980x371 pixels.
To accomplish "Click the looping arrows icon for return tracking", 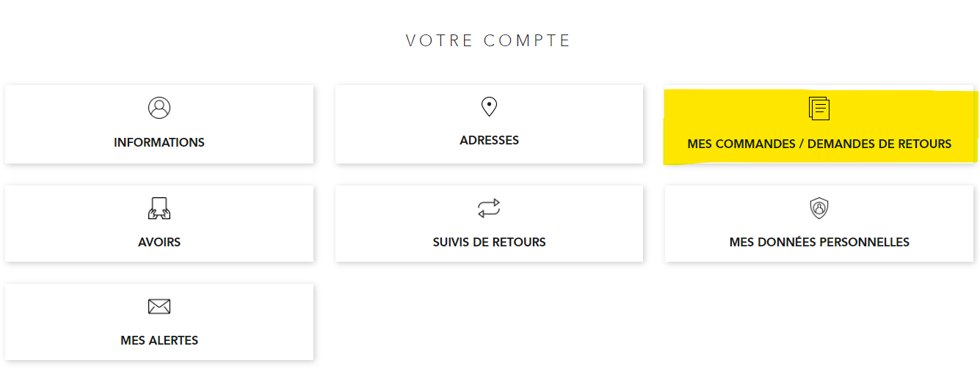I will click(489, 208).
